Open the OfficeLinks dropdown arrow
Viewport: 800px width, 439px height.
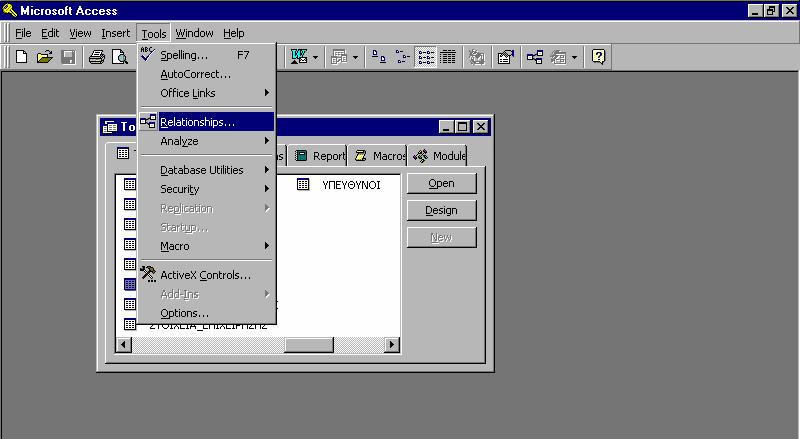315,57
